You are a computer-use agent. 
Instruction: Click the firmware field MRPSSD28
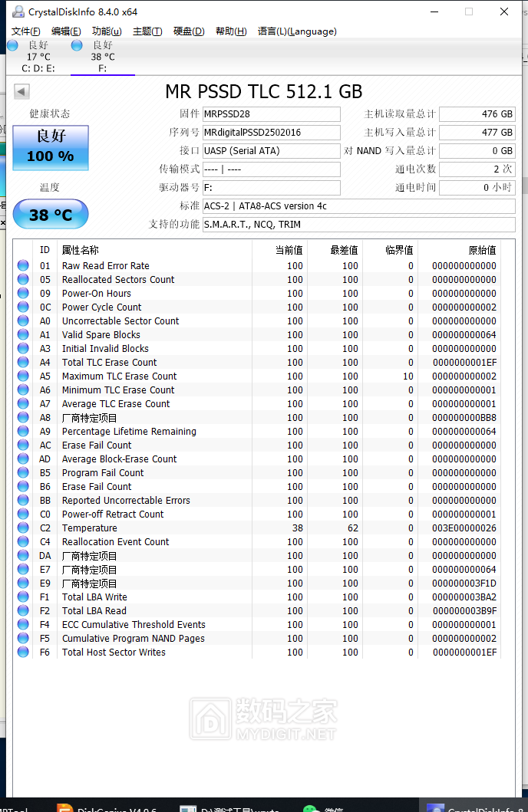click(272, 114)
